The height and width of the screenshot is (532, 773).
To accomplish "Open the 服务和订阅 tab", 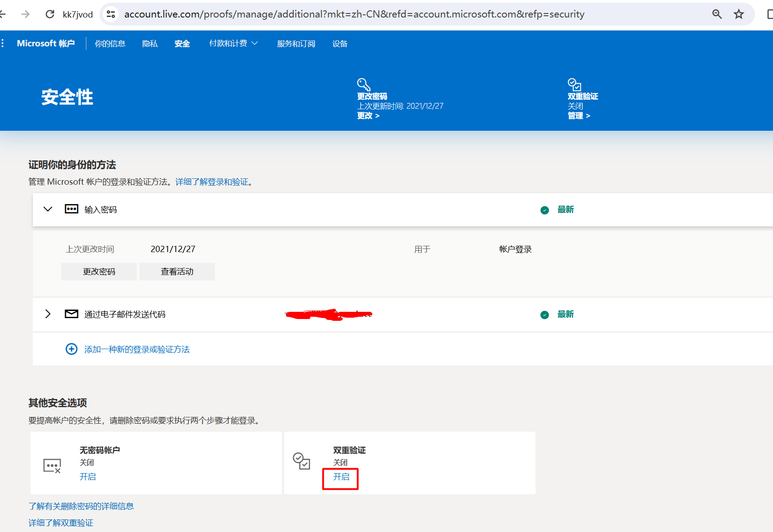I will click(296, 44).
